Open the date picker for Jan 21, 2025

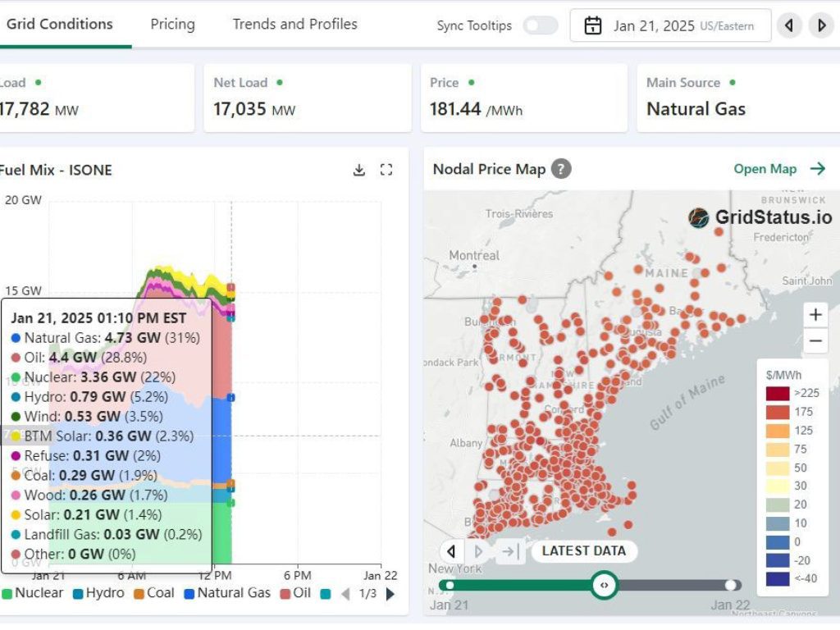(670, 25)
